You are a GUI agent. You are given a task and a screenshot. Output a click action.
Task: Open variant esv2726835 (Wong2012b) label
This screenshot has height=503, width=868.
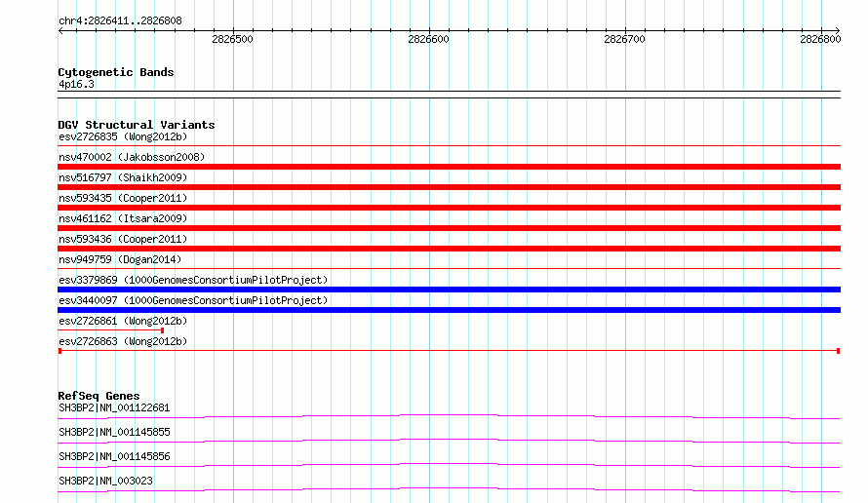point(123,136)
